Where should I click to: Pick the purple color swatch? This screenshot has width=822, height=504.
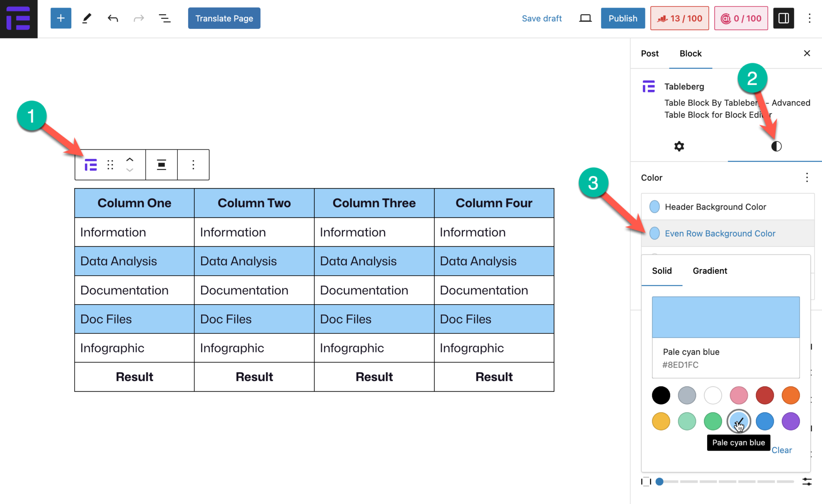tap(790, 421)
